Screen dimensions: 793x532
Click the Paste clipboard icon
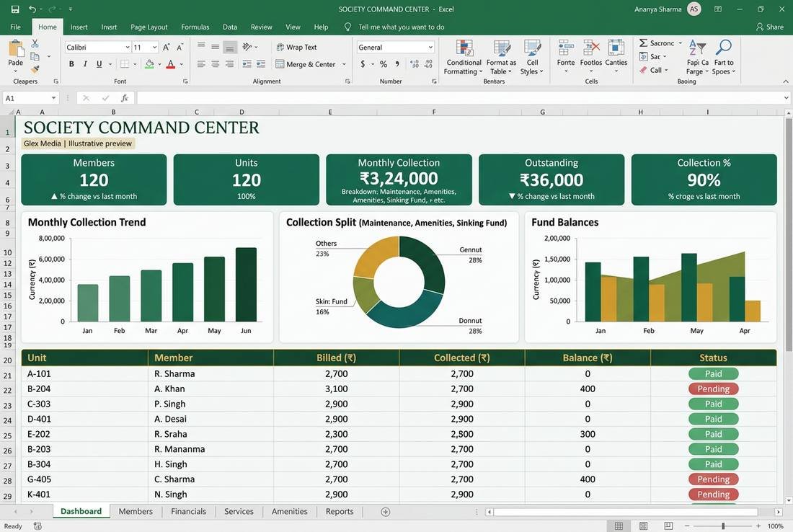point(16,49)
